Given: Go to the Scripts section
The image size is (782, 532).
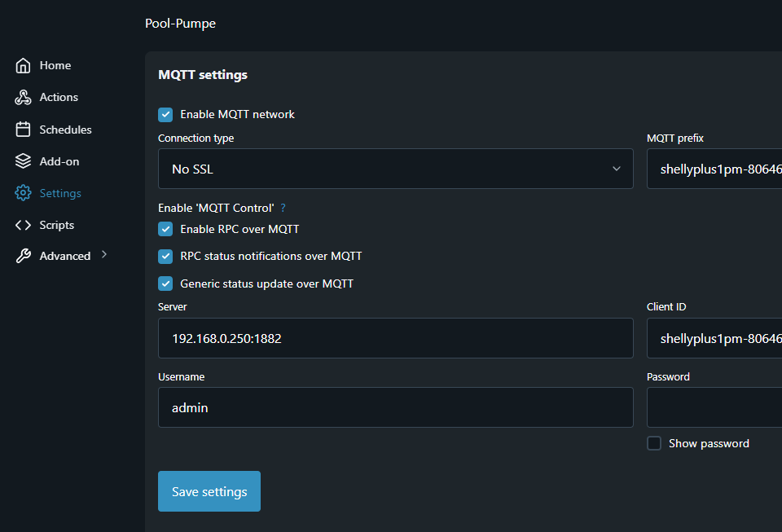Looking at the screenshot, I should point(56,225).
